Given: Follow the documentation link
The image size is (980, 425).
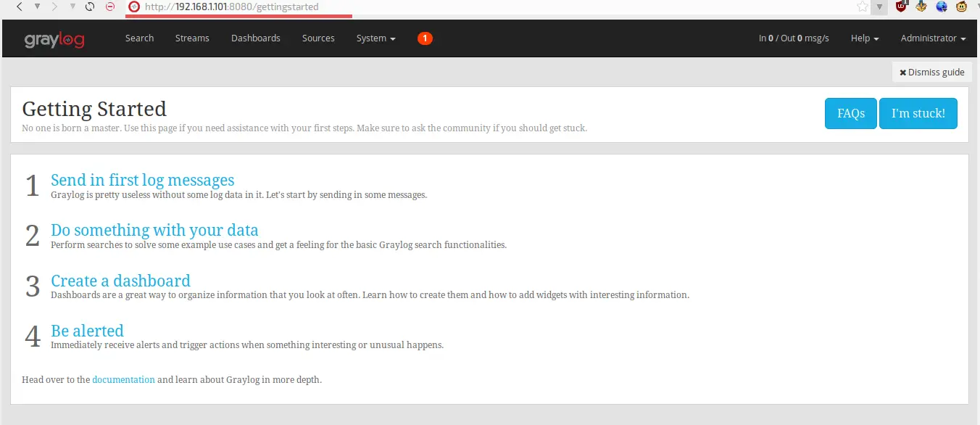Looking at the screenshot, I should click(123, 379).
